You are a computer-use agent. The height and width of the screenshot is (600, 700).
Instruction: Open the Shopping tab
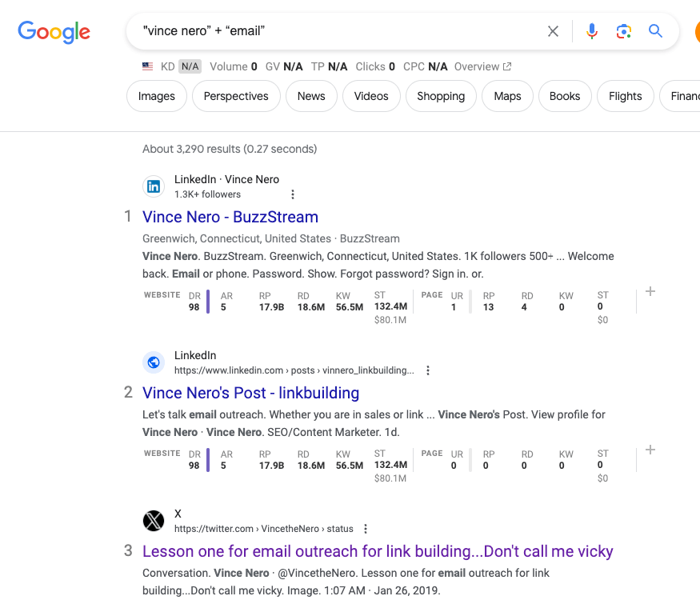click(440, 95)
